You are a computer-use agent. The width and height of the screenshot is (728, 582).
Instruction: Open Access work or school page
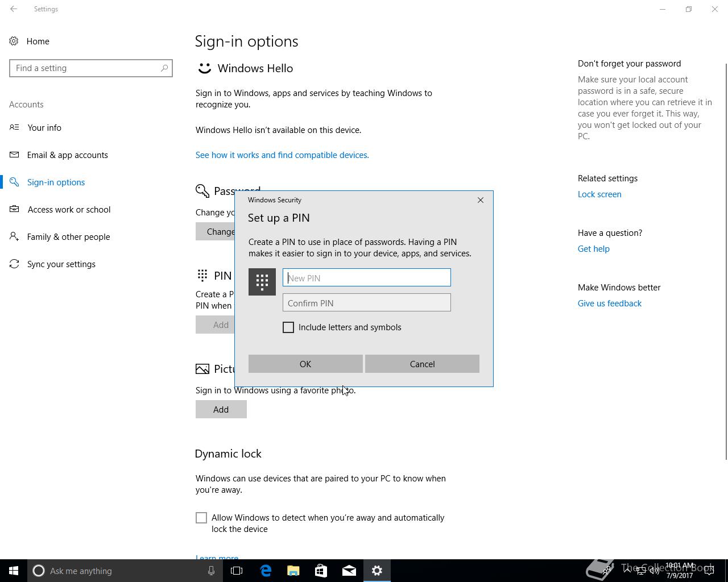(69, 209)
